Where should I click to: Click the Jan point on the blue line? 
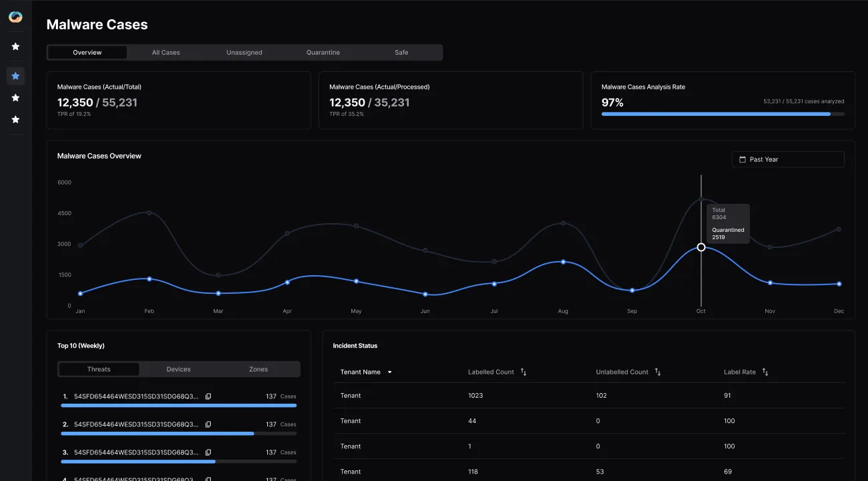(x=80, y=293)
